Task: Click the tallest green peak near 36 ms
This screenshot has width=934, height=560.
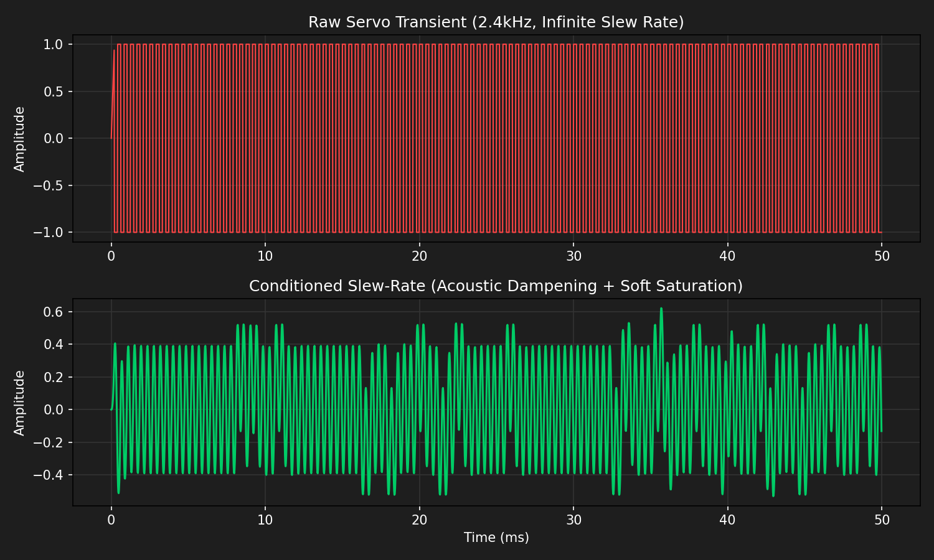Action: 661,309
